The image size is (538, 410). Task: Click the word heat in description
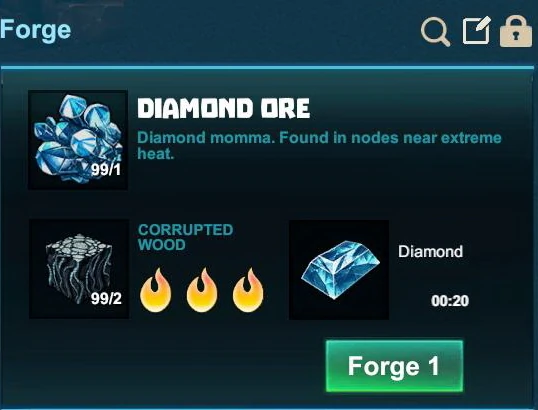point(155,154)
